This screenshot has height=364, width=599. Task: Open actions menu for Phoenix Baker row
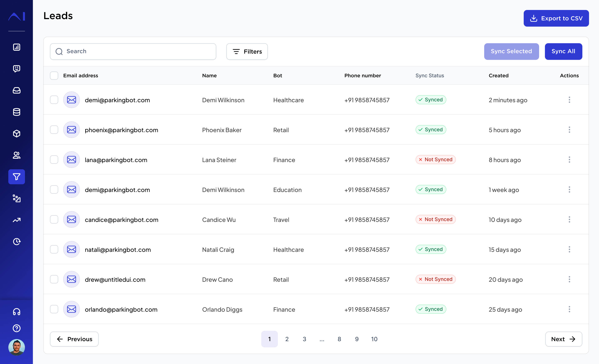click(569, 130)
